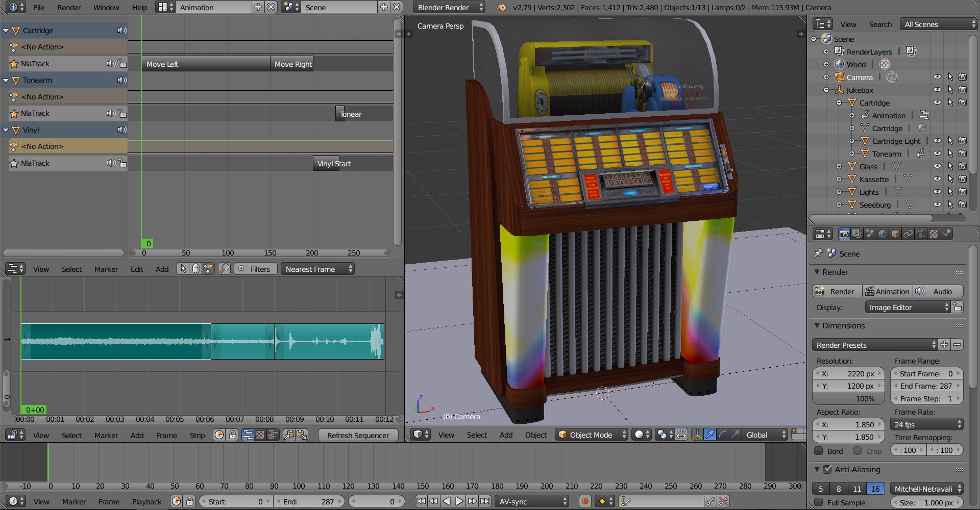
Task: Click the resolution percentage 100% slider
Action: [x=848, y=399]
